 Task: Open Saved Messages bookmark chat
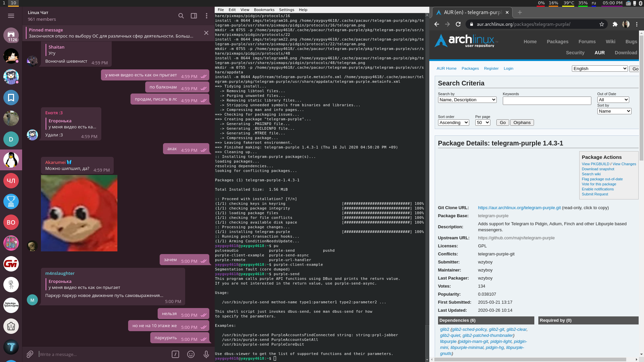pos(11,98)
